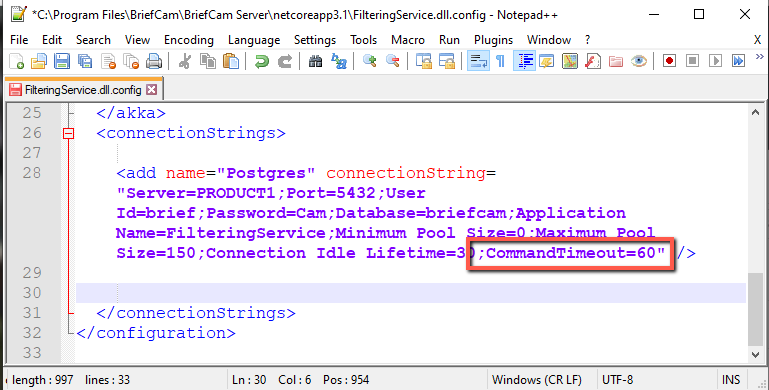Open the Window menu
The width and height of the screenshot is (769, 390).
point(549,40)
